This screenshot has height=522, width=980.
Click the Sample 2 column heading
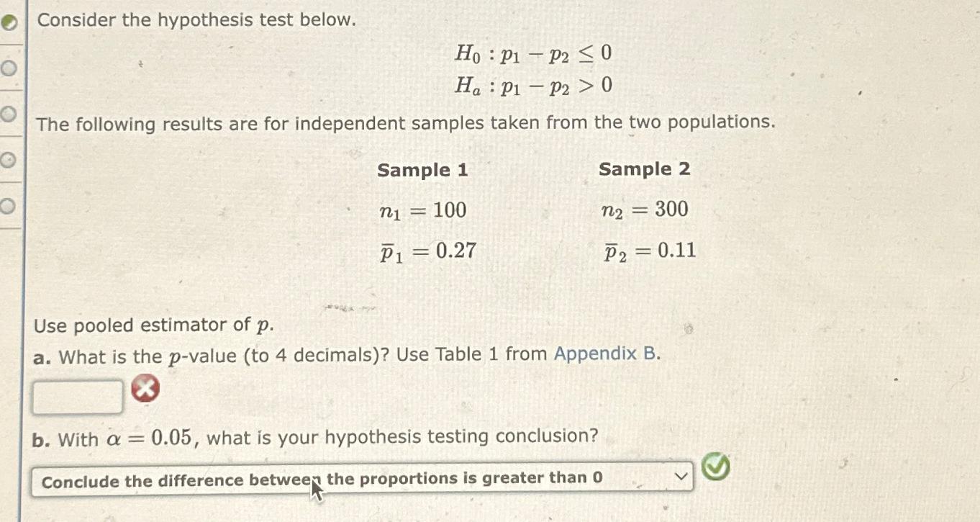tap(645, 168)
